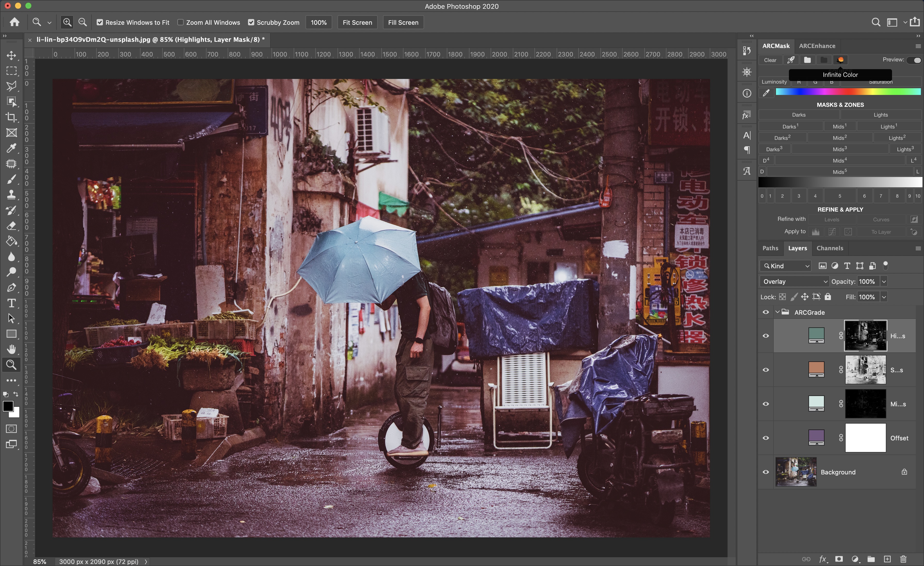Lock all with the padlock icon
This screenshot has height=566, width=924.
(828, 297)
